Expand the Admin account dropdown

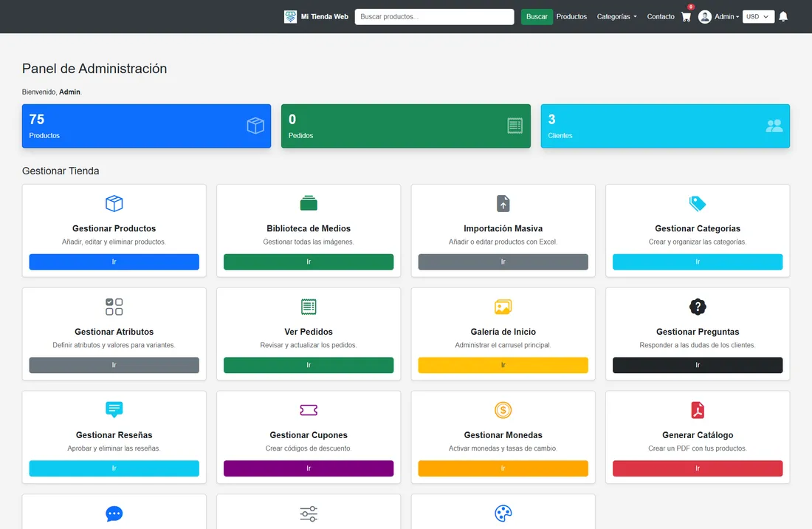click(x=726, y=16)
